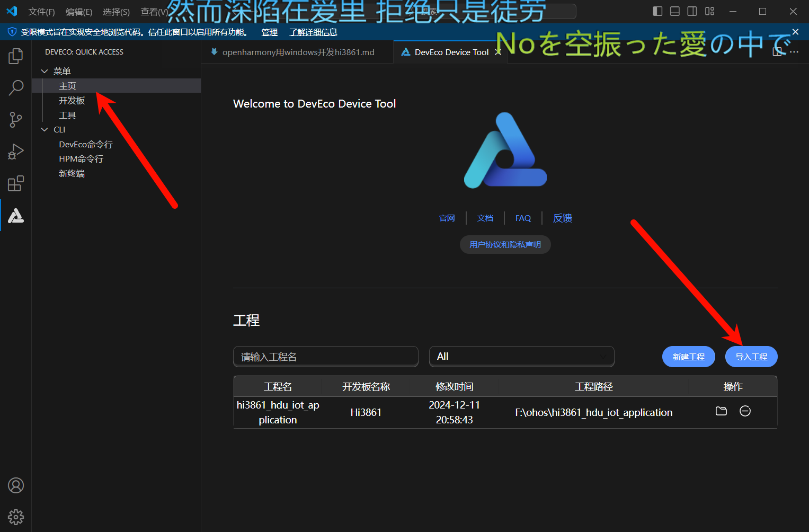The width and height of the screenshot is (809, 532).
Task: Toggle the bottom panel layout button
Action: 675,11
